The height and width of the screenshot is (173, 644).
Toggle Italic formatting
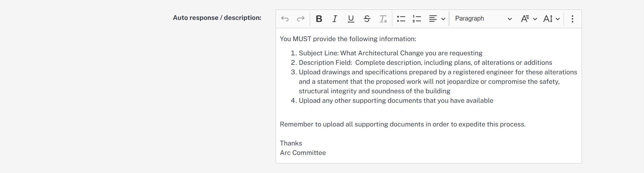335,19
